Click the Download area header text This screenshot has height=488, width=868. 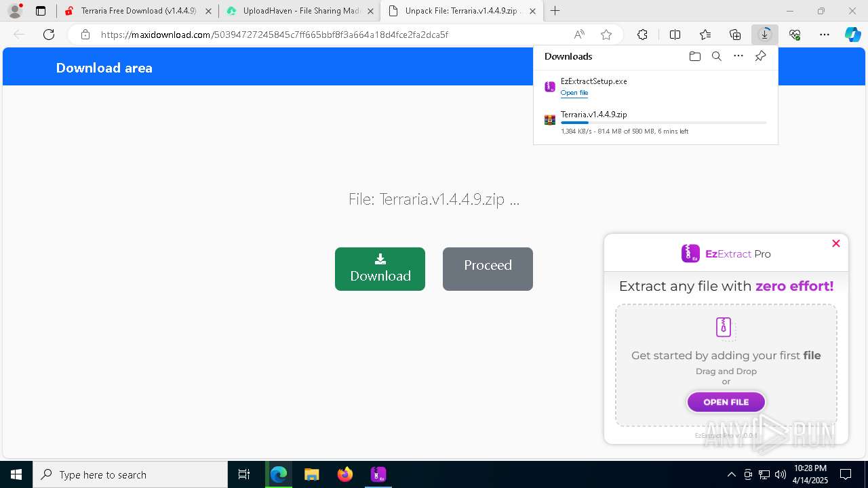pos(104,68)
